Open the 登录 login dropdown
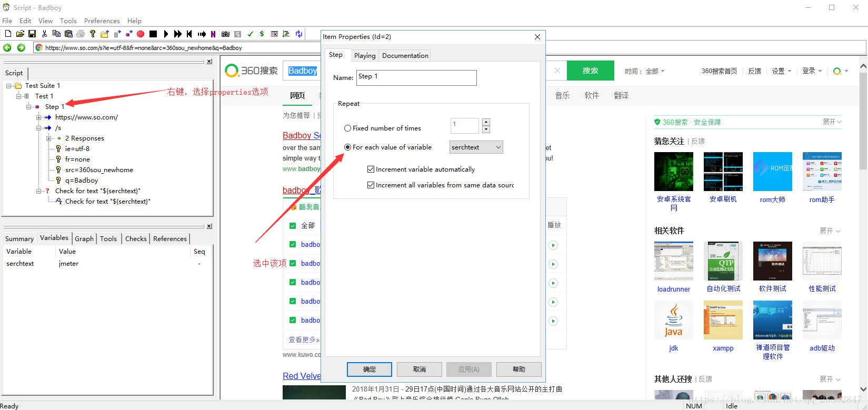 812,71
